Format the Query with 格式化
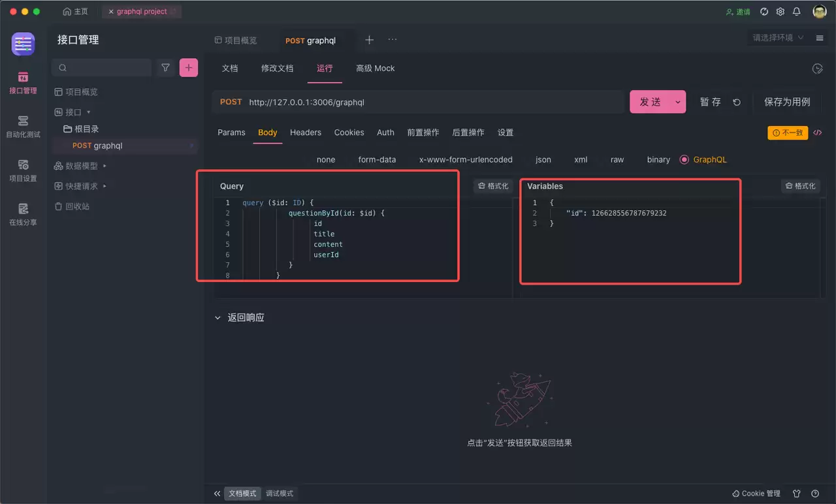The image size is (836, 504). (492, 186)
